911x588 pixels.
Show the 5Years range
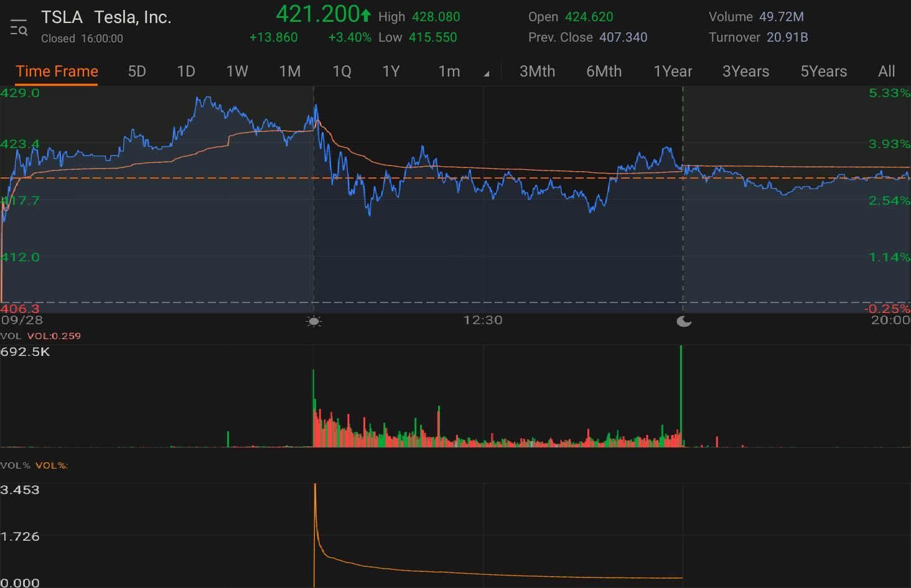tap(823, 71)
